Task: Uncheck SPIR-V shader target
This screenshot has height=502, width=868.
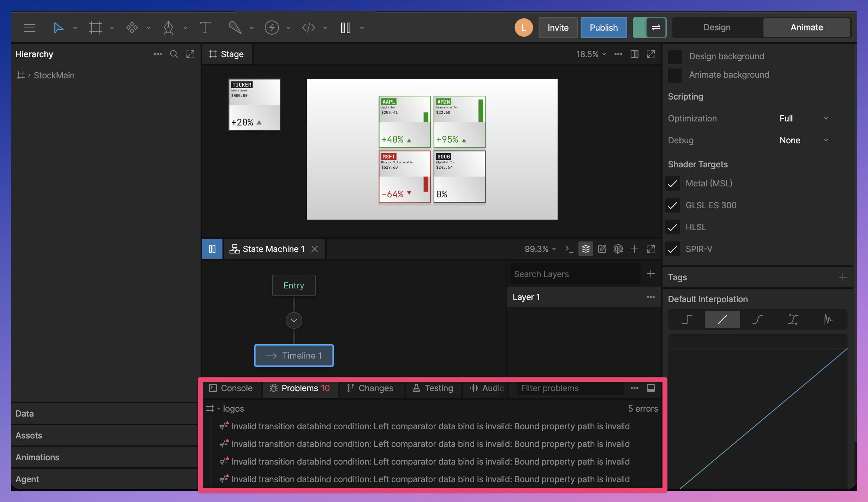Action: 672,249
